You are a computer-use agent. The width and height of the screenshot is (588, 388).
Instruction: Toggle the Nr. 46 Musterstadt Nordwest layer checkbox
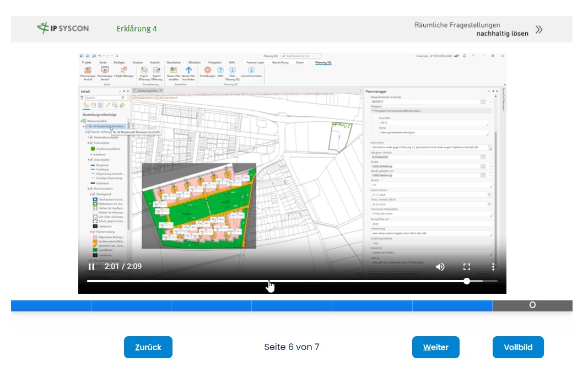coord(87,127)
